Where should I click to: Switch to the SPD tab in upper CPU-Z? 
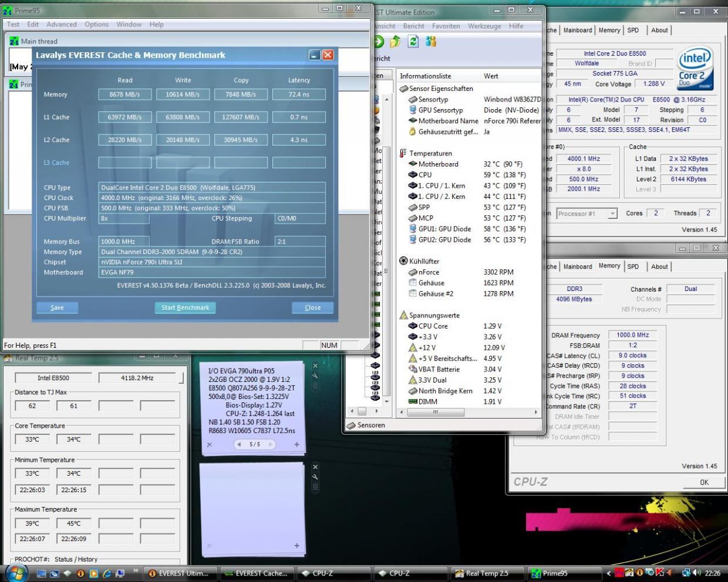click(x=633, y=31)
